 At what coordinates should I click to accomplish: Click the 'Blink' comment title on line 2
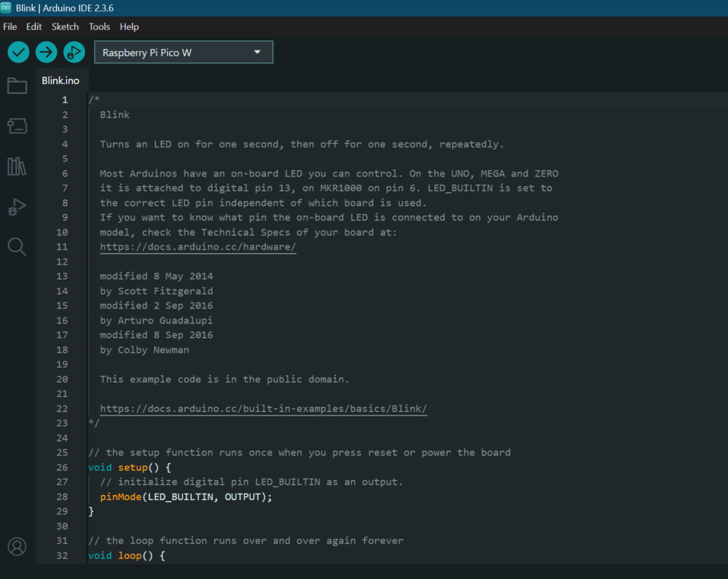point(114,115)
